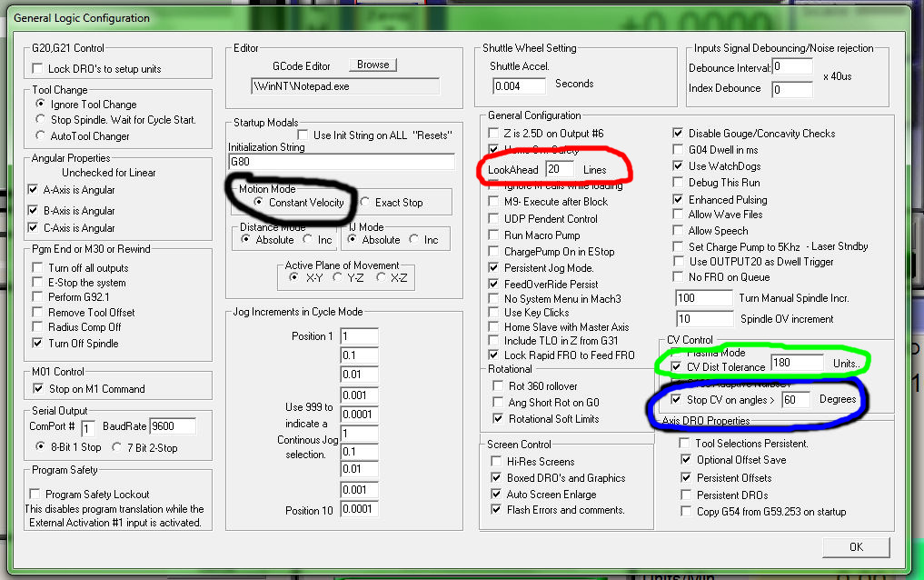Image resolution: width=924 pixels, height=580 pixels.
Task: Select Stop Spindle, Wait for Cycle Start
Action: coord(40,120)
